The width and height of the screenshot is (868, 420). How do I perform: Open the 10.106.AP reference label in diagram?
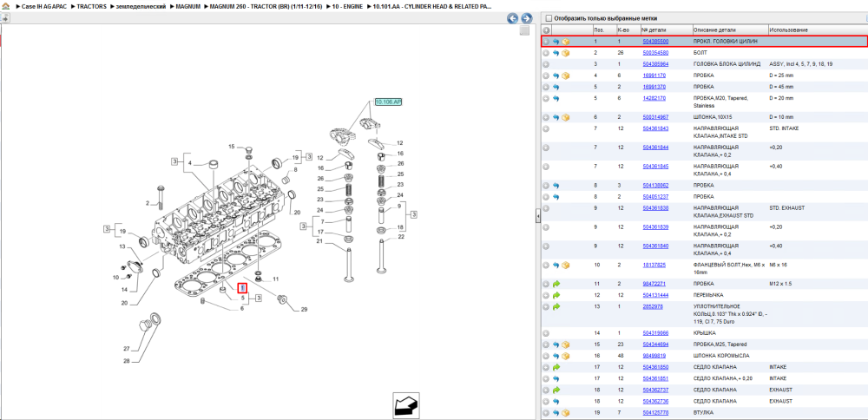[x=388, y=102]
